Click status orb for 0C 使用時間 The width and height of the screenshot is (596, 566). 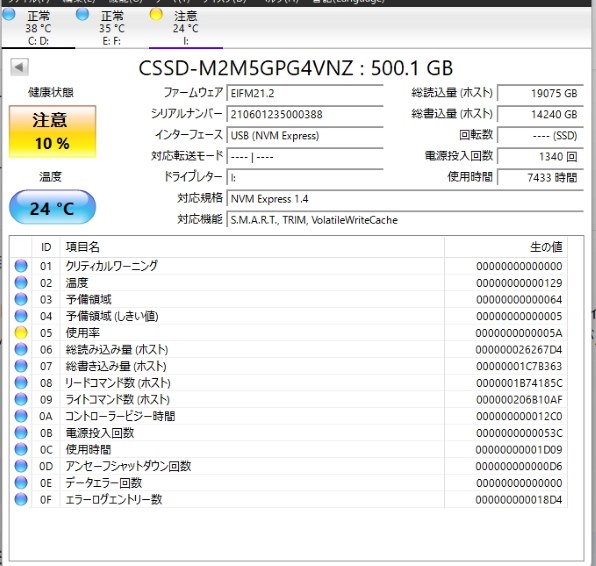(21, 450)
